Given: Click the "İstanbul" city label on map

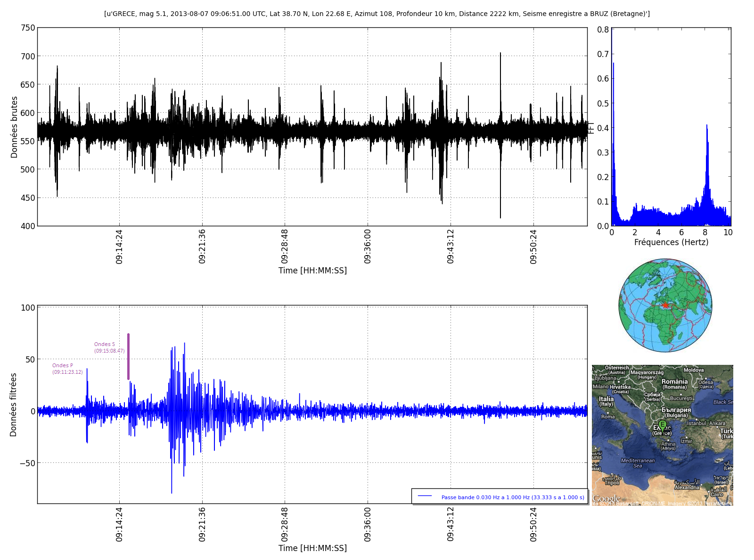Looking at the screenshot, I should (697, 423).
